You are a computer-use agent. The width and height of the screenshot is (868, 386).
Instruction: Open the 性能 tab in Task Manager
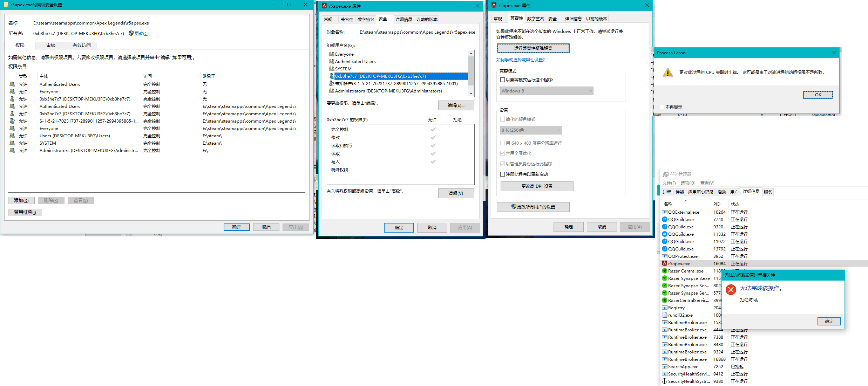pos(679,192)
